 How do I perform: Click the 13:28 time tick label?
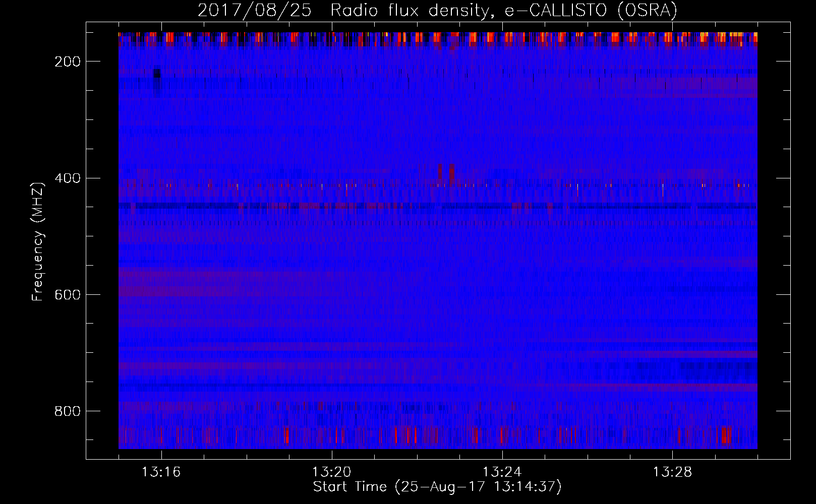[x=672, y=472]
